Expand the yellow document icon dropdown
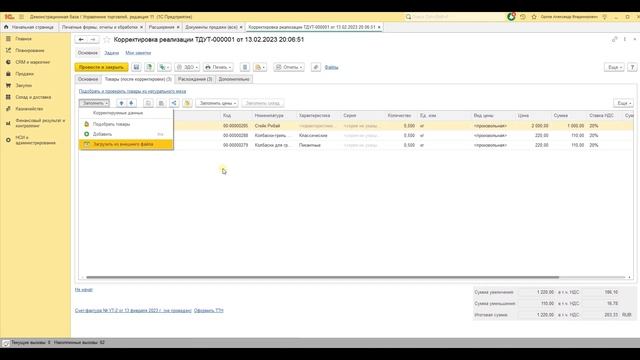 [x=260, y=67]
